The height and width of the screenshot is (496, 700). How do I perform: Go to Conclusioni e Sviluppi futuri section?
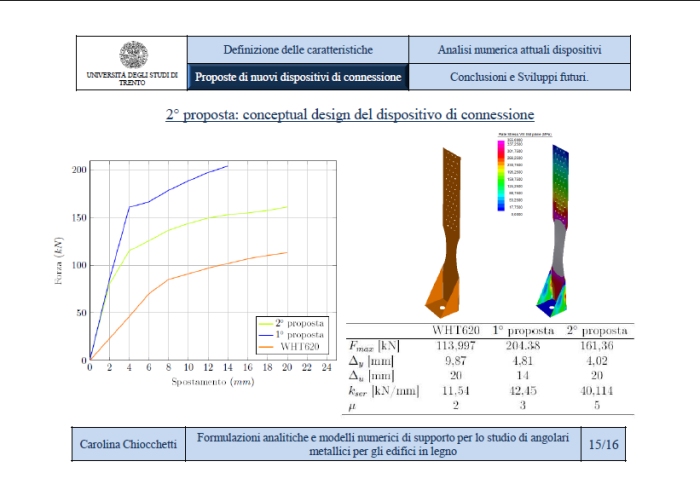coord(519,76)
